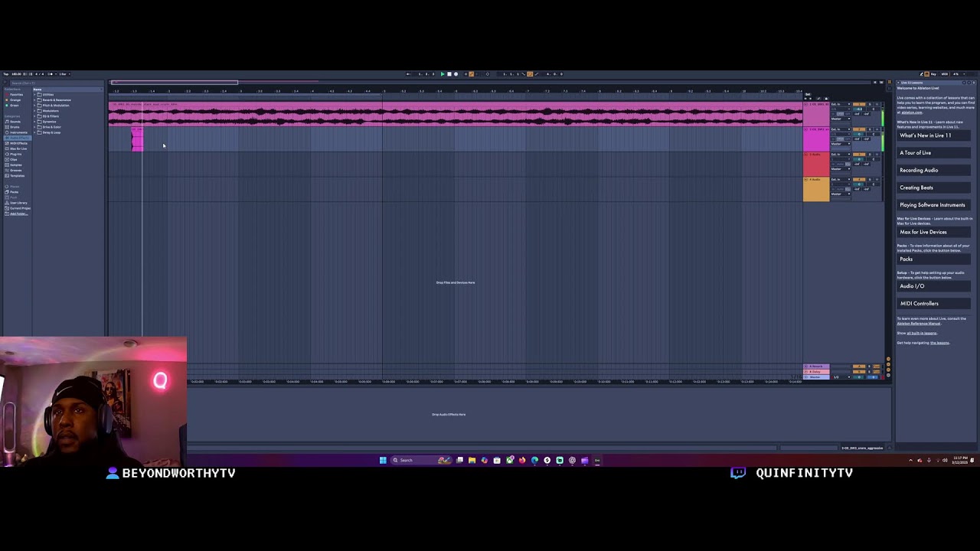
Task: Open User Library in browser
Action: point(18,203)
